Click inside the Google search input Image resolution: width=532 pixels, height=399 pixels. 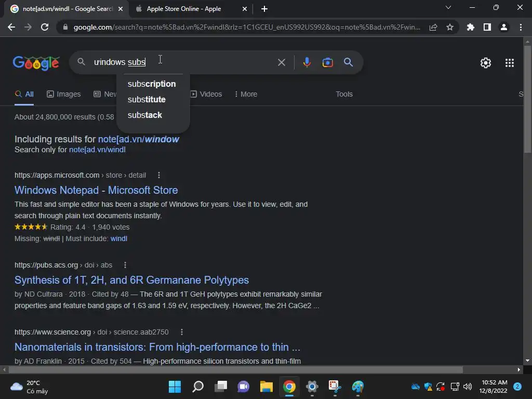[x=183, y=62]
